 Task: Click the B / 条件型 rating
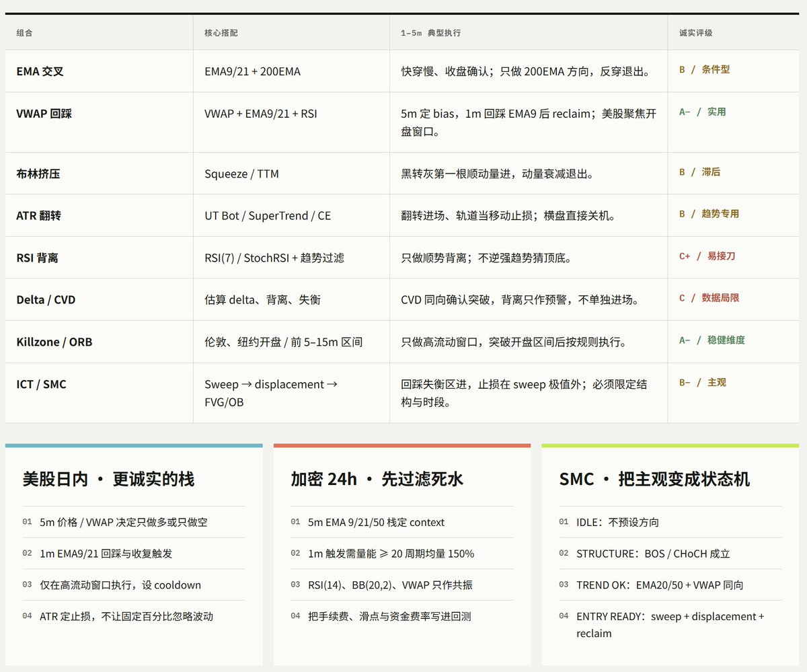pos(704,69)
